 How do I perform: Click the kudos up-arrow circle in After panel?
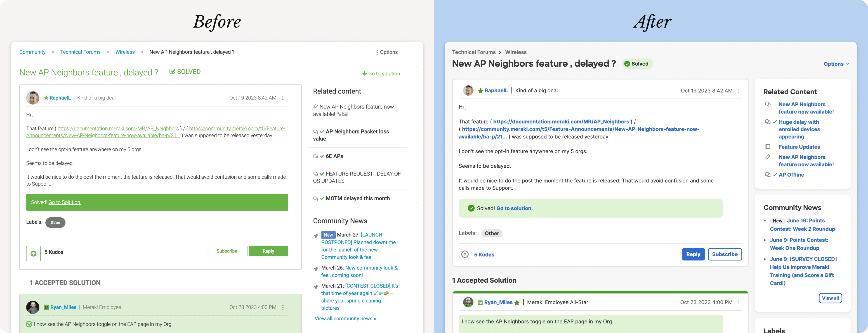(x=465, y=254)
